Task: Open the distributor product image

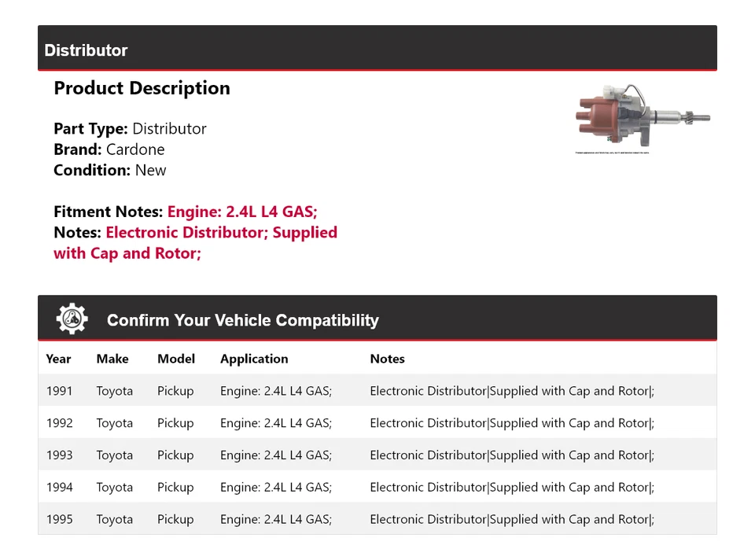Action: coord(643,119)
